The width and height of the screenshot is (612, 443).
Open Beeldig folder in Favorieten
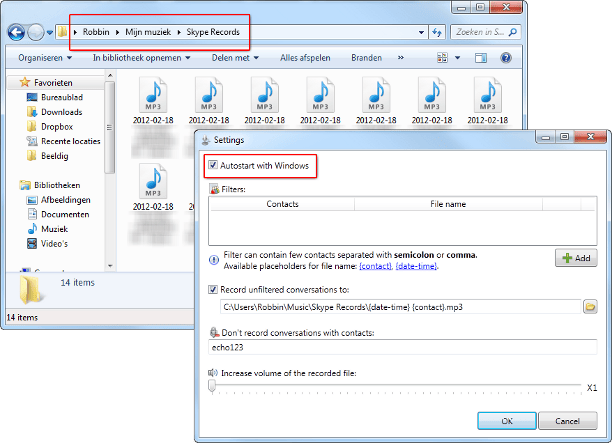(x=55, y=156)
